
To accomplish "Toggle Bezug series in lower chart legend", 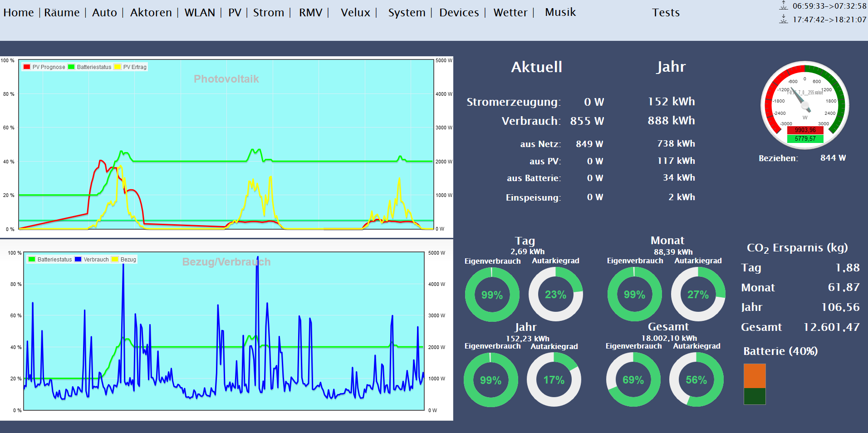I will click(124, 260).
